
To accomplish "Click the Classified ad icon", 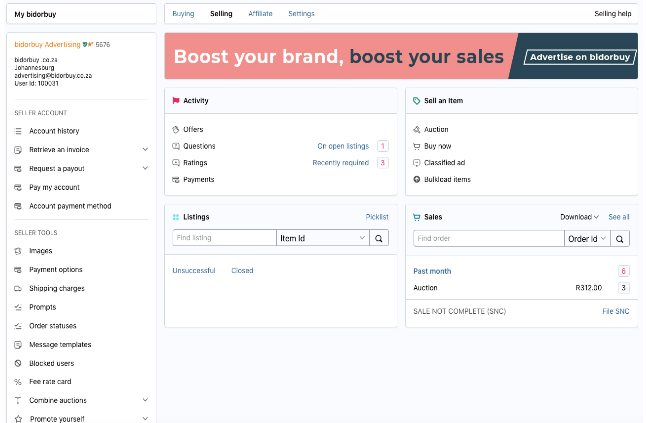I will click(x=417, y=163).
